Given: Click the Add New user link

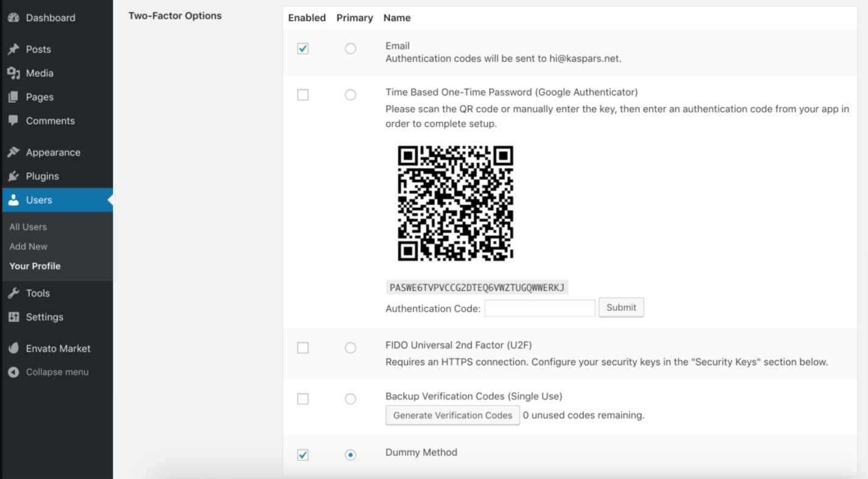Looking at the screenshot, I should pos(28,246).
